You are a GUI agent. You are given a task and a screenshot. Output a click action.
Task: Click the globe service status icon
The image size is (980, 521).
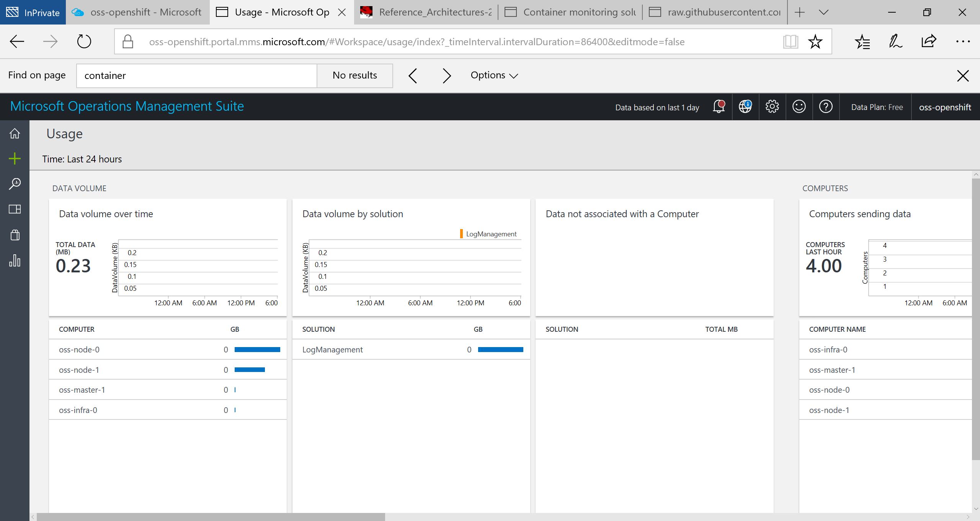click(745, 106)
